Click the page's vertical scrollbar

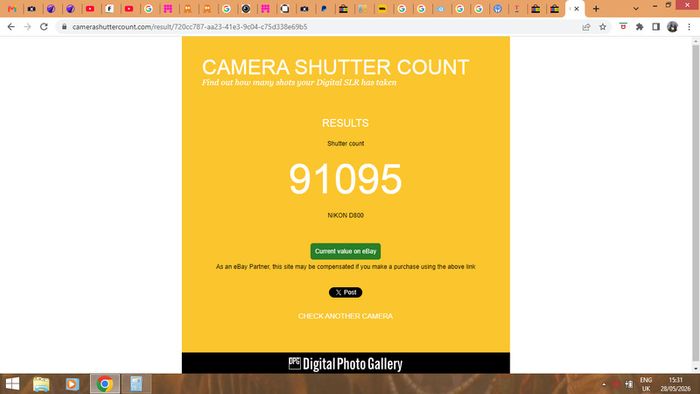(x=696, y=203)
